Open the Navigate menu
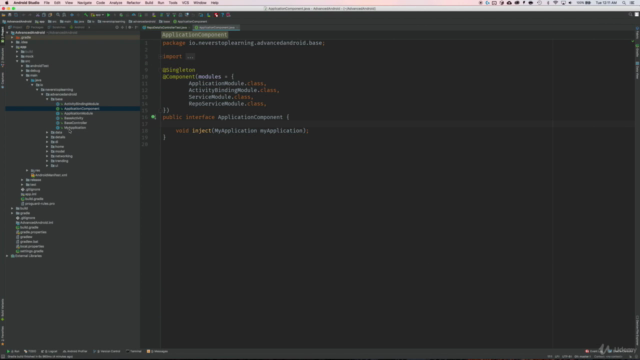Image resolution: width=640 pixels, height=360 pixels. [84, 3]
